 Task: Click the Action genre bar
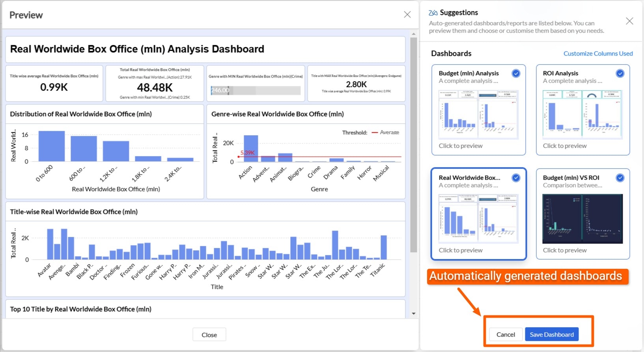(x=251, y=148)
